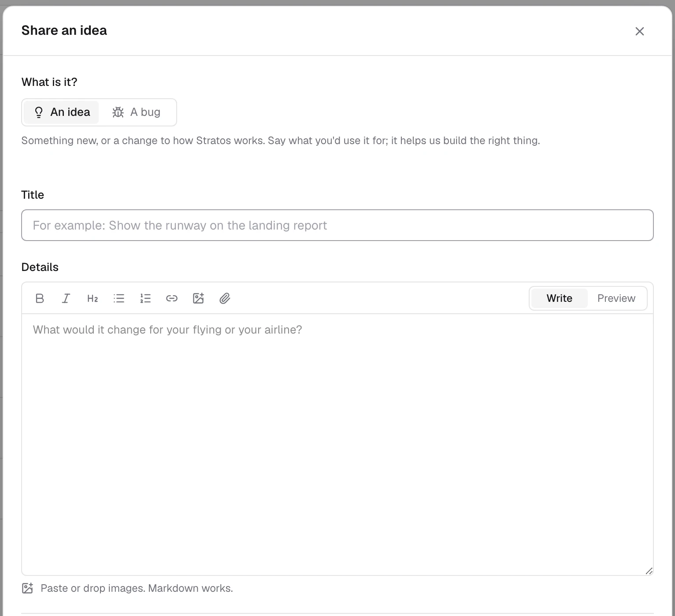The width and height of the screenshot is (675, 616).
Task: Focus the Details text area
Action: [x=337, y=445]
